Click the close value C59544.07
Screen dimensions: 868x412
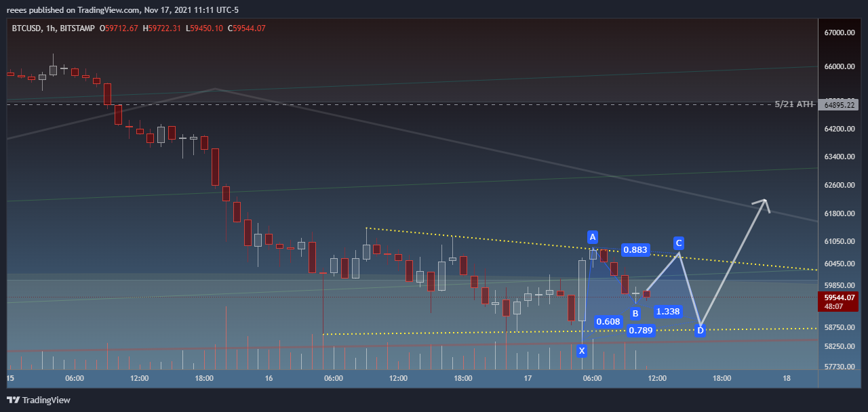(246, 28)
